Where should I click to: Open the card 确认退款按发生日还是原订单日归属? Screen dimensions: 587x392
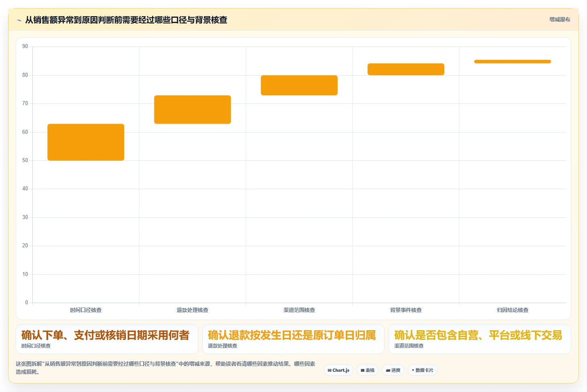click(293, 339)
